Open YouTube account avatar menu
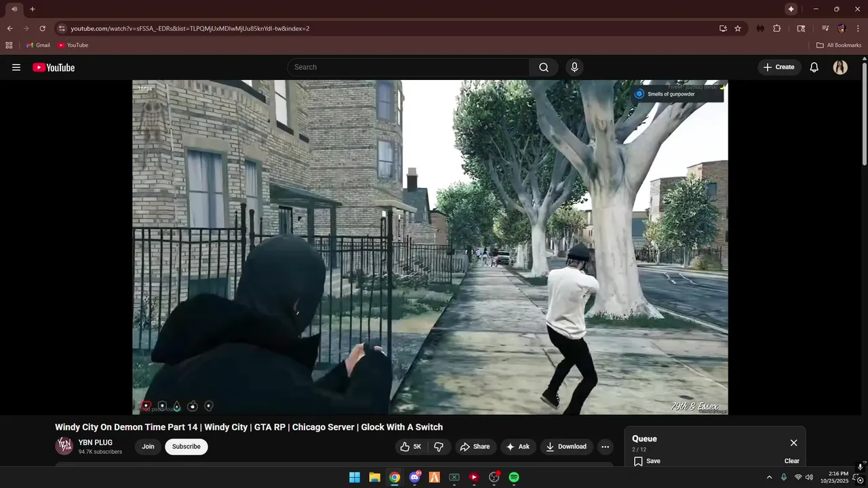Viewport: 868px width, 488px height. [x=840, y=67]
